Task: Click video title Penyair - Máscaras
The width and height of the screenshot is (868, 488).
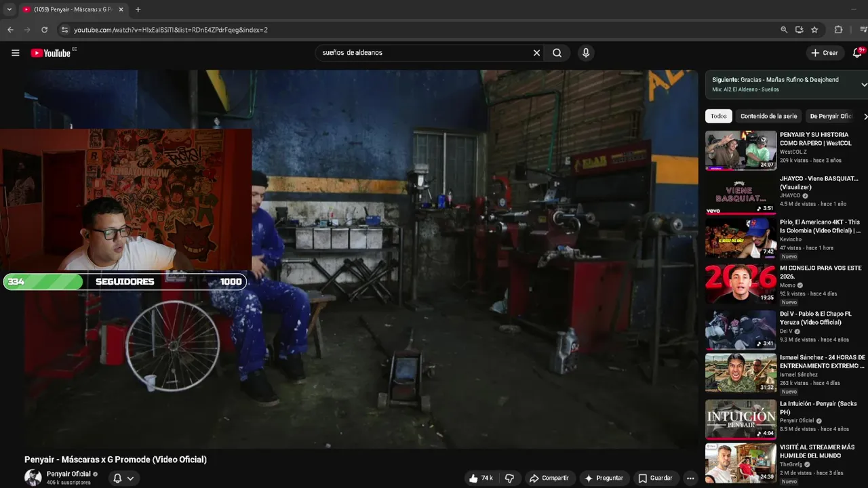Action: pos(115,460)
